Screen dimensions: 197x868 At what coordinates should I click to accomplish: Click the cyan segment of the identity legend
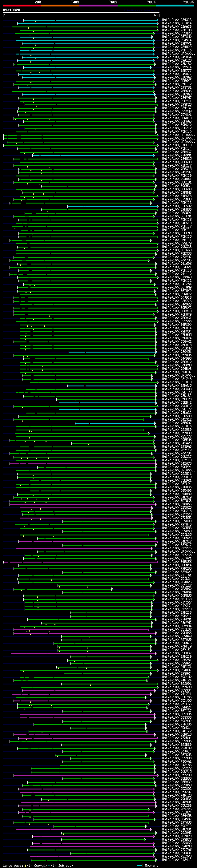(x=175, y=6)
